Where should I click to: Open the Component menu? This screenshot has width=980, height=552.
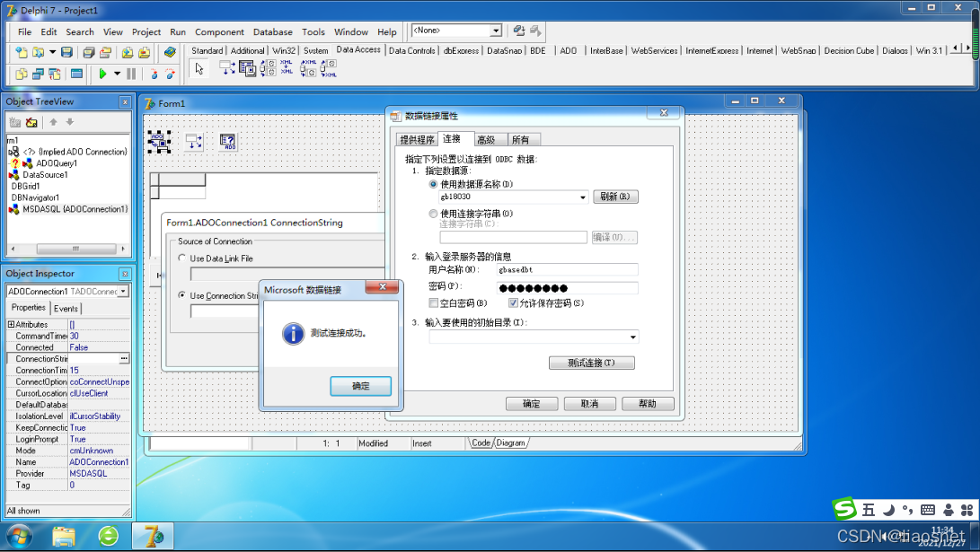219,31
